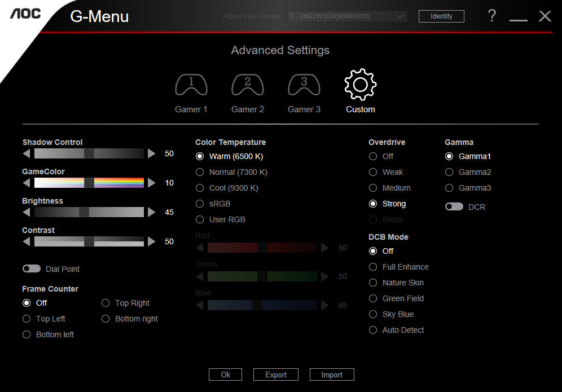Close the G-Menu window
The width and height of the screenshot is (562, 392).
pos(545,16)
